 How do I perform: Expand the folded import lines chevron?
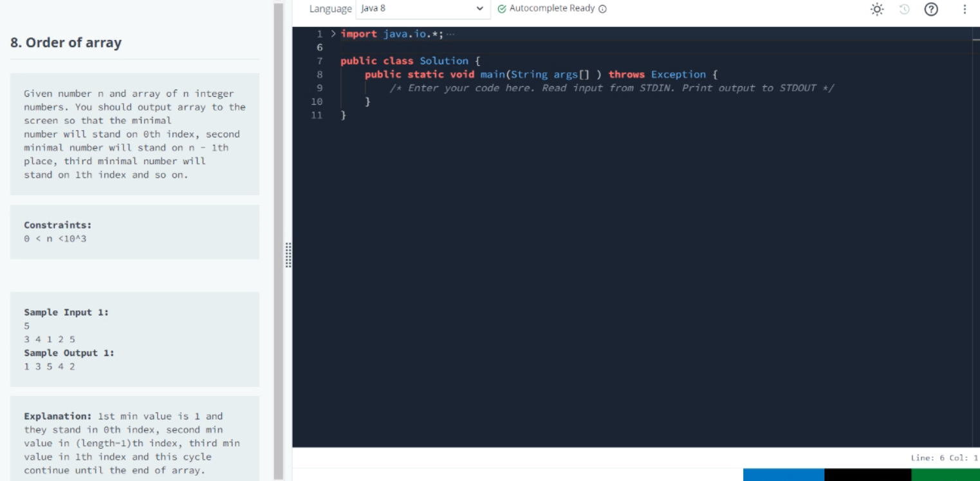(333, 33)
